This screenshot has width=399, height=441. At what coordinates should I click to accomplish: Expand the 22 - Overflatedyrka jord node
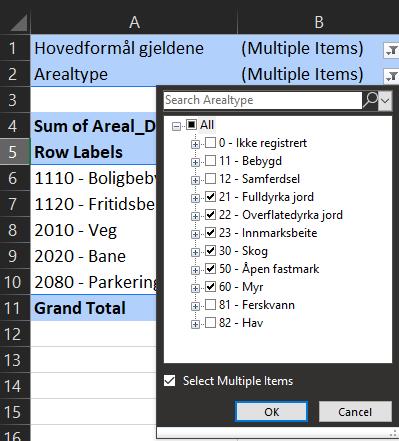click(195, 216)
